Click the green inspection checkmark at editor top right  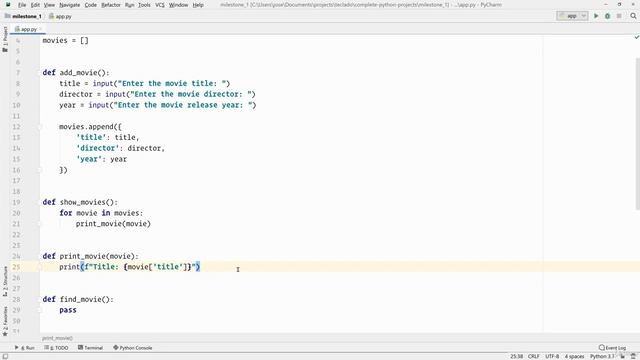point(636,37)
